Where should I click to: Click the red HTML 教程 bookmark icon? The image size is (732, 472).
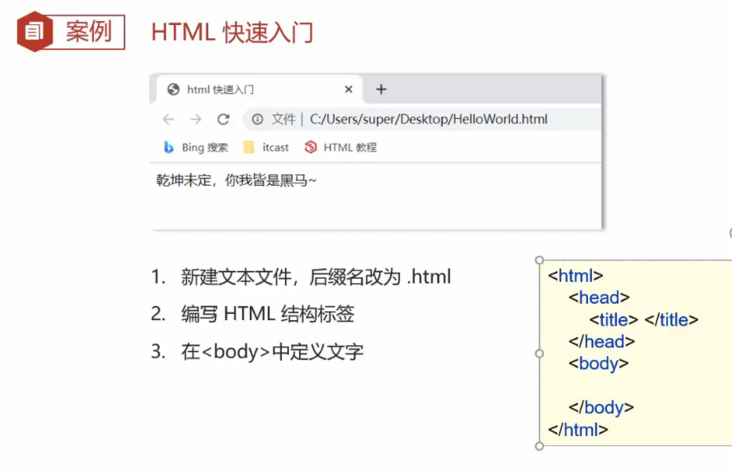click(x=310, y=148)
